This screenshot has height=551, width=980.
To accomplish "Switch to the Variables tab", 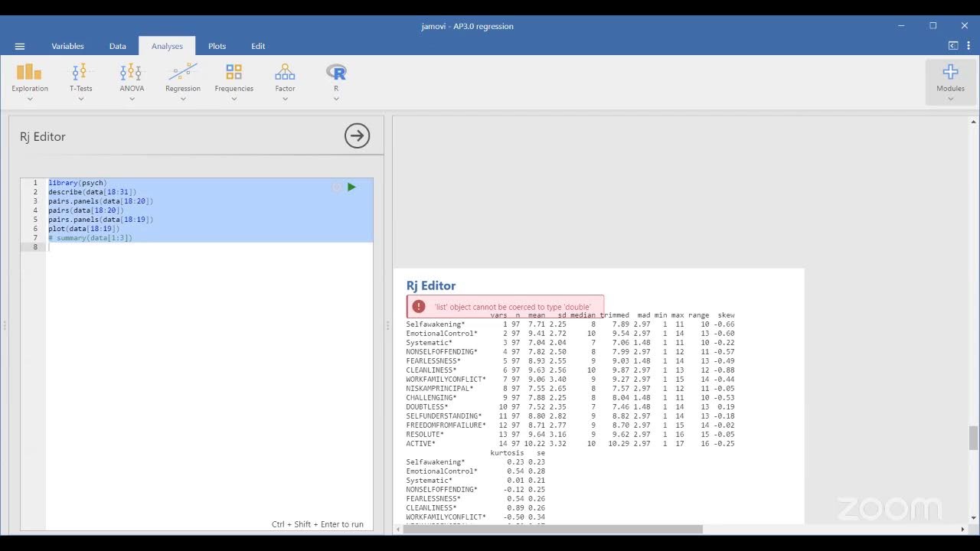I will click(x=67, y=46).
